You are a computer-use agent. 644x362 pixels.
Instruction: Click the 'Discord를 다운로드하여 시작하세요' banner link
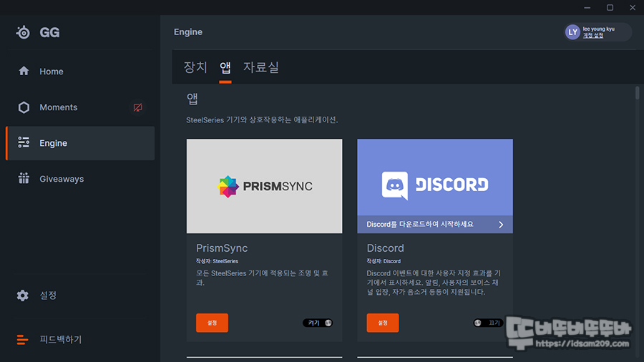pyautogui.click(x=435, y=225)
